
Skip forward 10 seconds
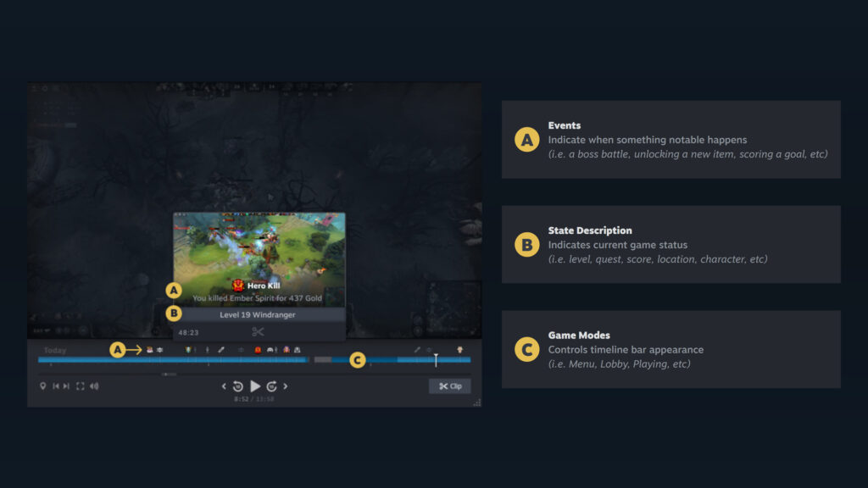pyautogui.click(x=271, y=386)
